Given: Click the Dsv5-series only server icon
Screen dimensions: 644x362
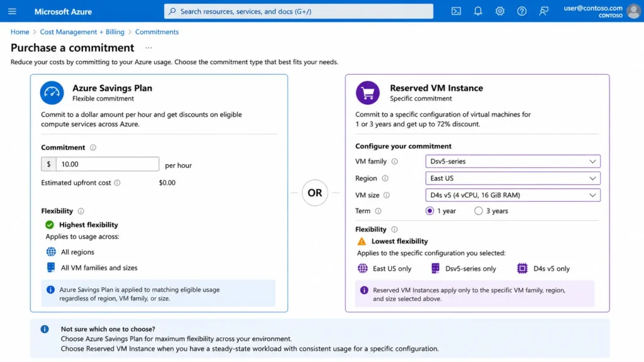Looking at the screenshot, I should pyautogui.click(x=435, y=268).
